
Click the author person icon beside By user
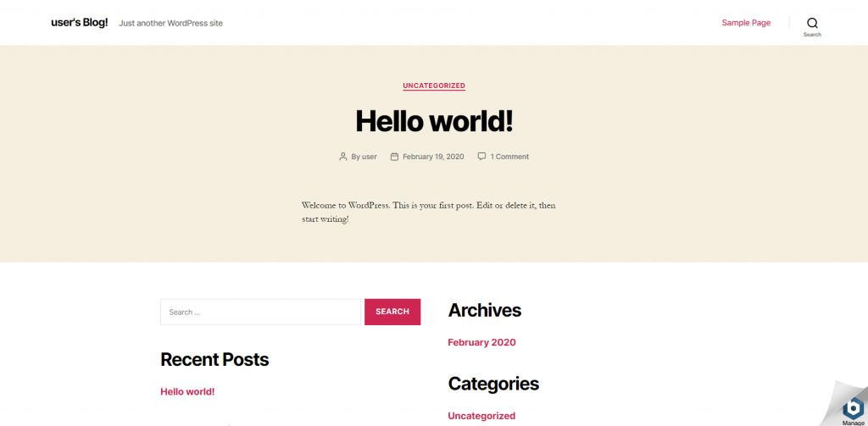343,157
